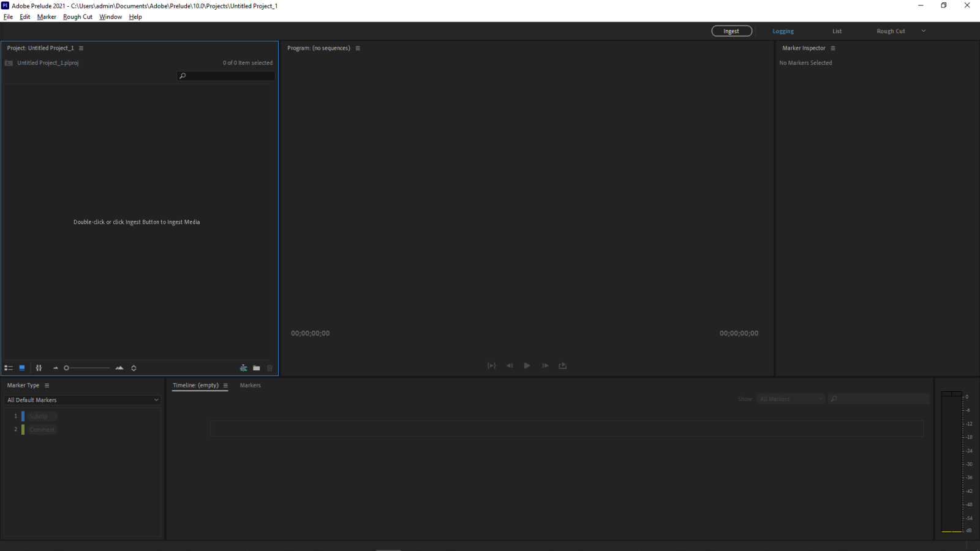
Task: Click the trash delete icon in Project panel
Action: point(269,368)
